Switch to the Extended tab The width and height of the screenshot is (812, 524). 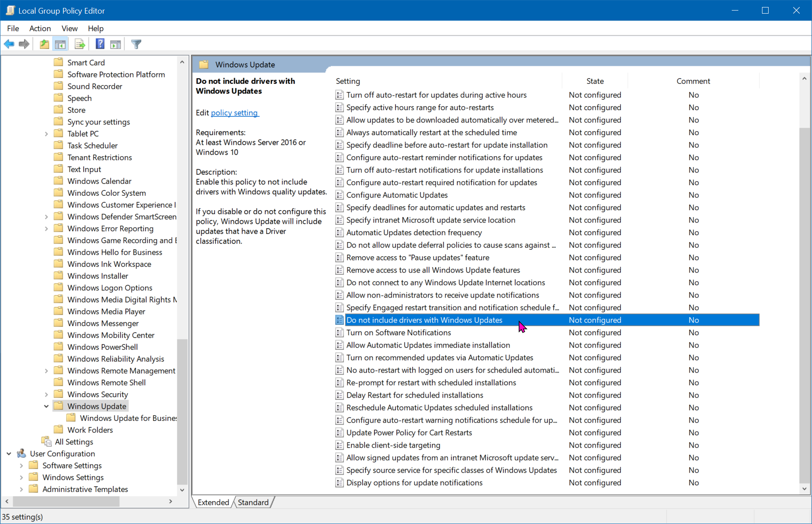[x=214, y=502]
